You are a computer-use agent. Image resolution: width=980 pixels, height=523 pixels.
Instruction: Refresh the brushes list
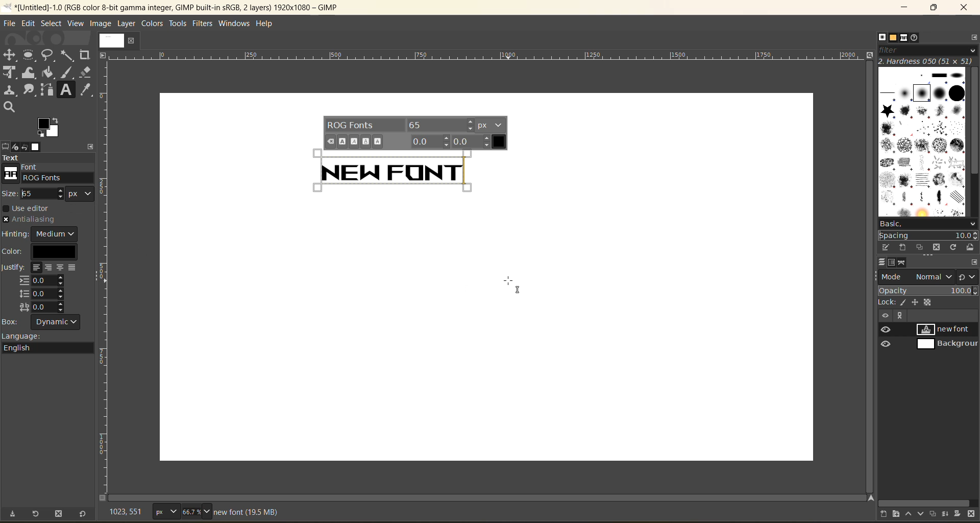[x=954, y=248]
